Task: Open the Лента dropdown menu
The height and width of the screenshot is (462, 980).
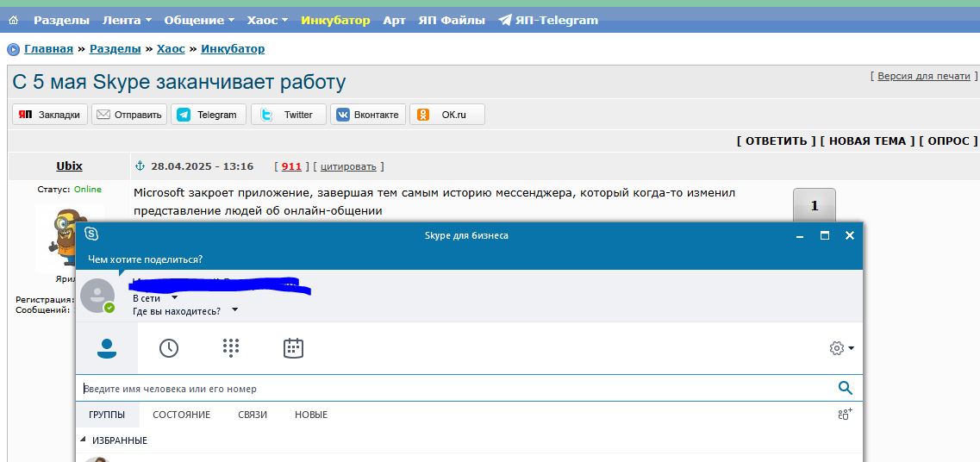Action: coord(127,20)
